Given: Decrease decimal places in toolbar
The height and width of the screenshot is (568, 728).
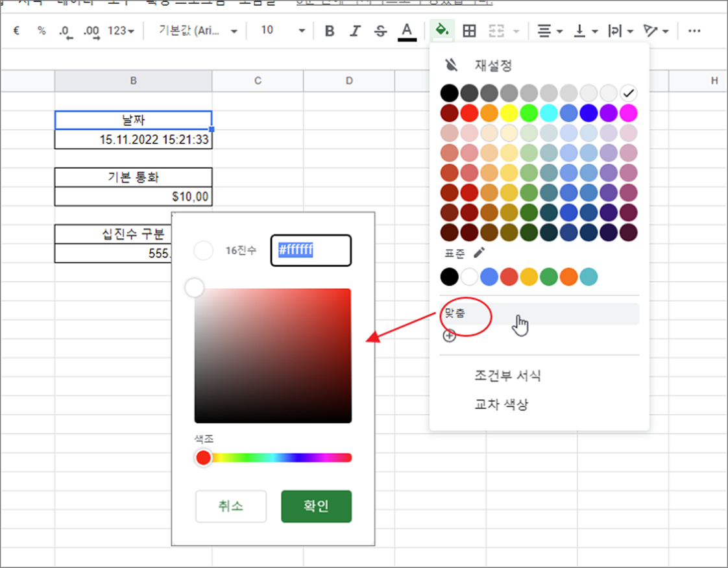Looking at the screenshot, I should coord(66,31).
